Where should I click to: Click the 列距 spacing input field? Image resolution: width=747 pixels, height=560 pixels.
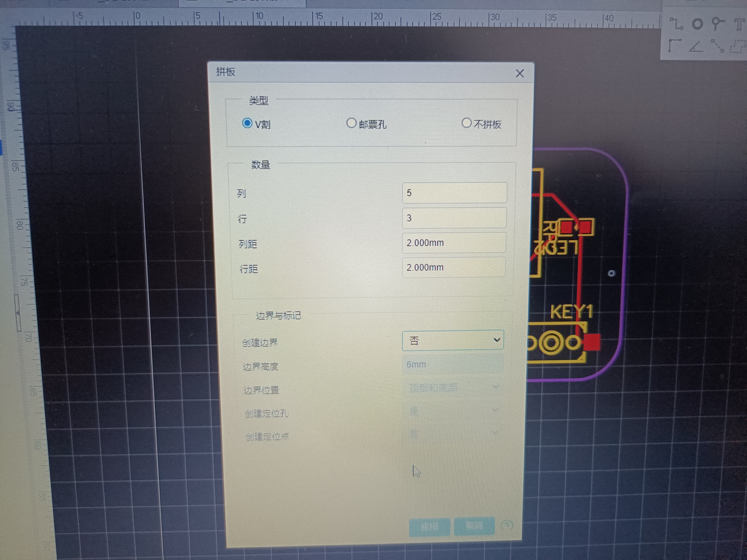454,242
